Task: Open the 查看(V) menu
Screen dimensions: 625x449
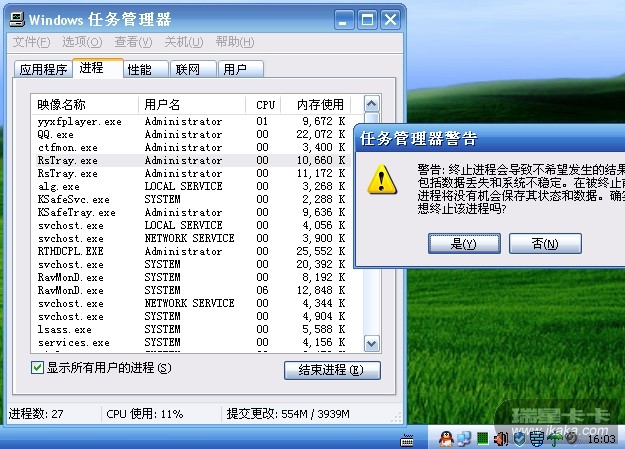Action: click(x=133, y=42)
